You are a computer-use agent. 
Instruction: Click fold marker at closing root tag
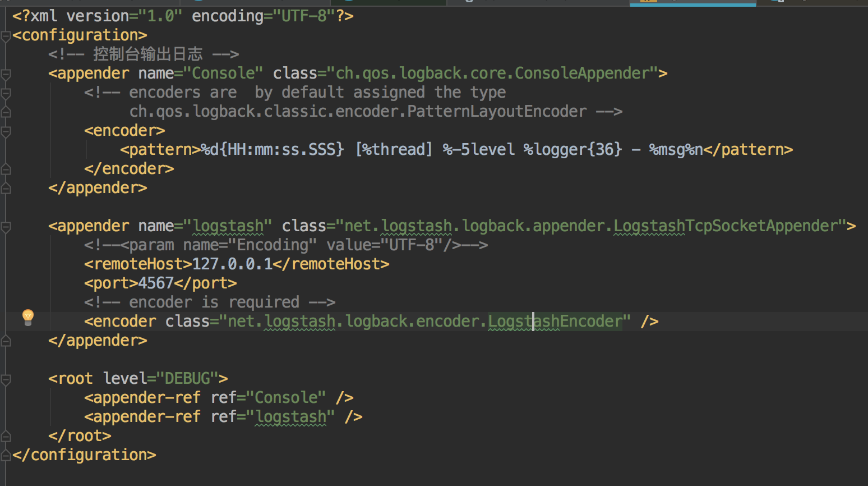click(x=6, y=436)
